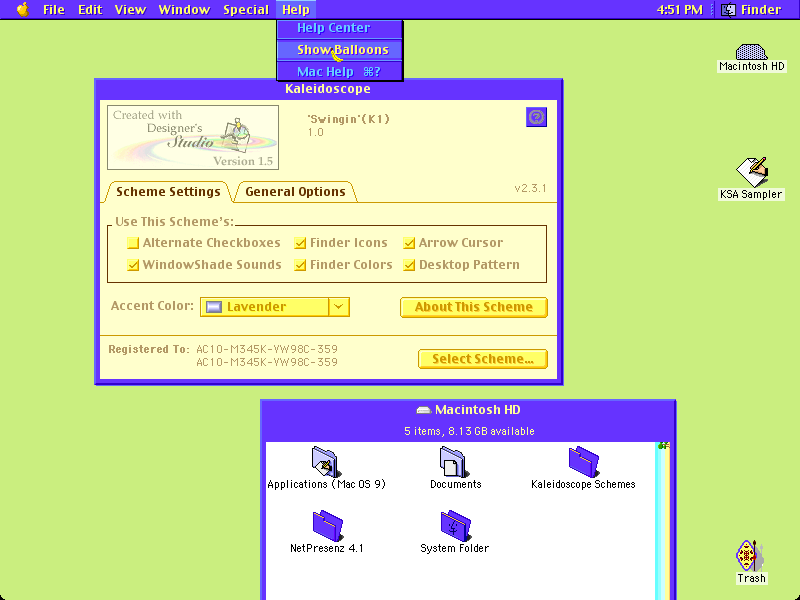Click the 'Swingin'(K1) scheme name text
Image resolution: width=800 pixels, height=600 pixels.
tap(348, 119)
